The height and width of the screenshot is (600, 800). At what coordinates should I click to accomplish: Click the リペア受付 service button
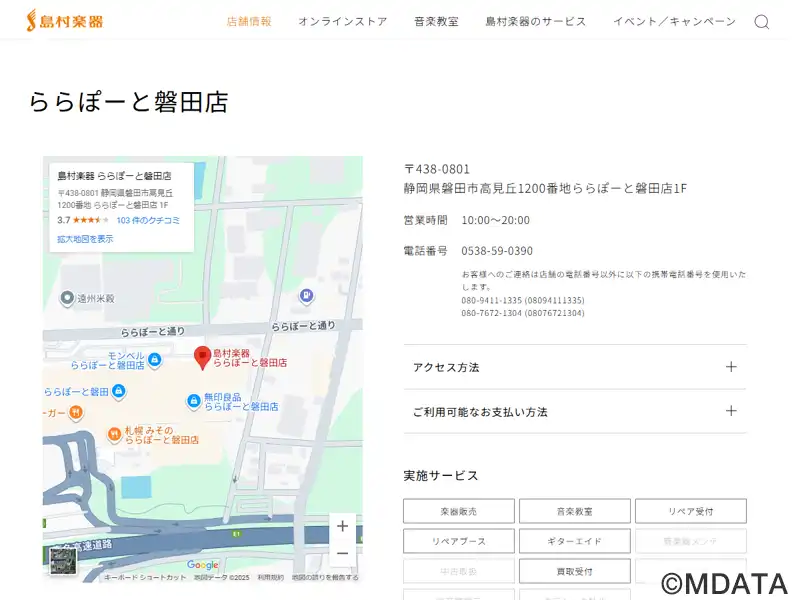point(690,511)
